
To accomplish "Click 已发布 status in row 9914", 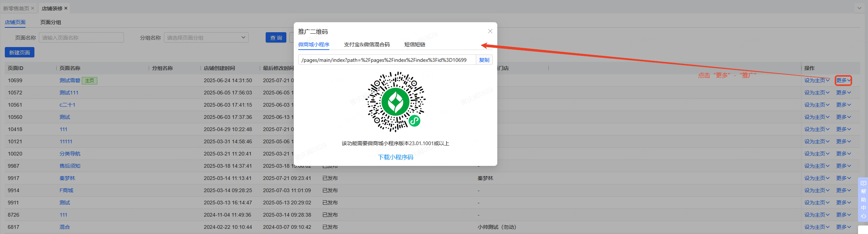I will (330, 190).
